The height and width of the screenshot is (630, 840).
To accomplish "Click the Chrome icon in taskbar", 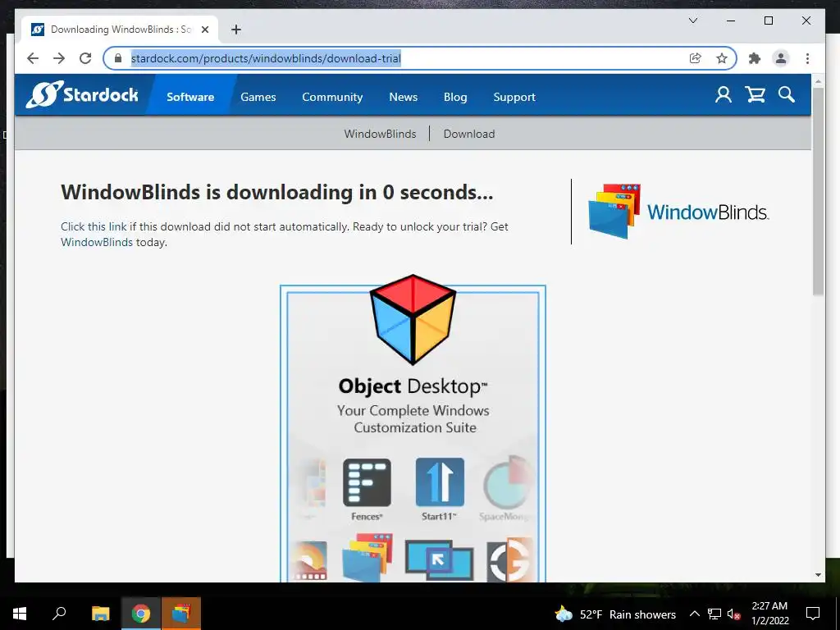I will tap(141, 614).
